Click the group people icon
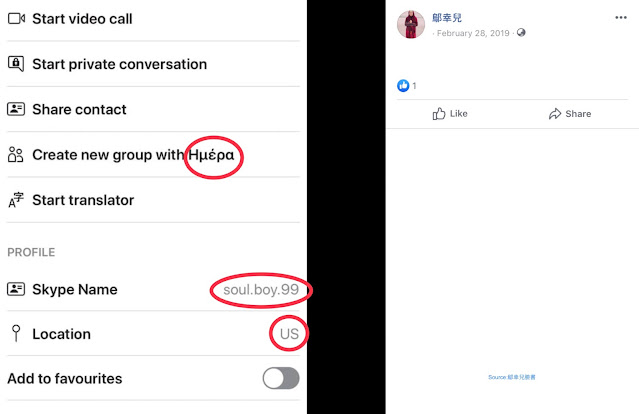This screenshot has width=639, height=414. (15, 154)
